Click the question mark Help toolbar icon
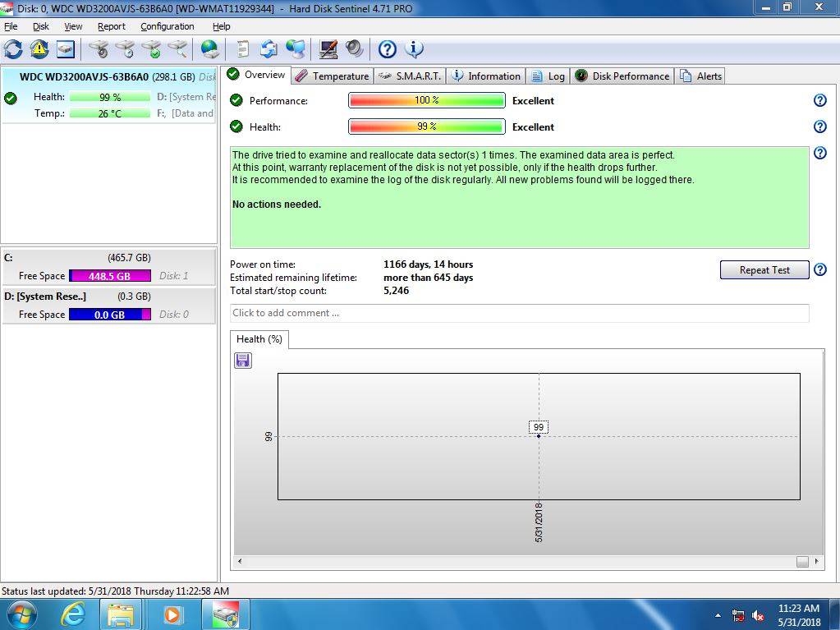Viewport: 840px width, 630px height. point(388,49)
